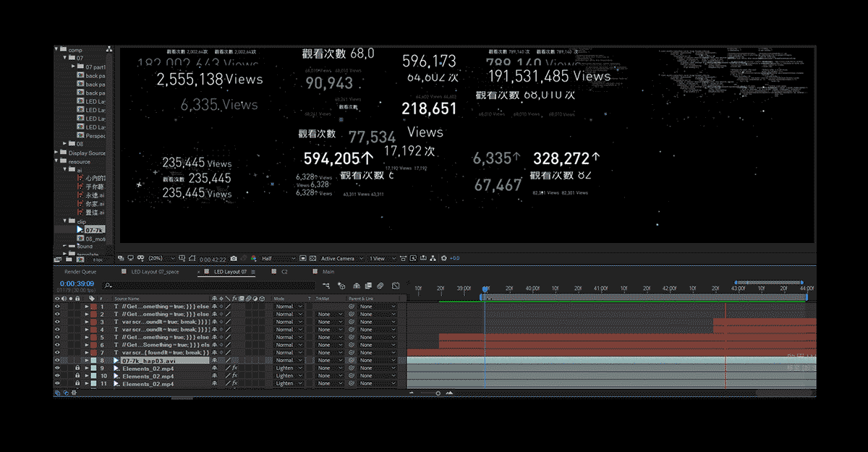The width and height of the screenshot is (868, 452).
Task: Select the 07-7k clip in Project panel
Action: (x=95, y=229)
